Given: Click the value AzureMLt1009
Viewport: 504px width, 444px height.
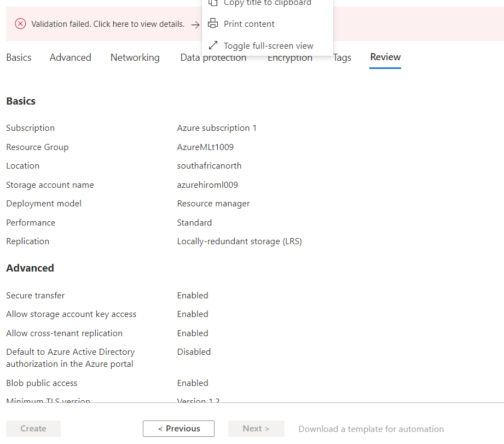Looking at the screenshot, I should [205, 147].
